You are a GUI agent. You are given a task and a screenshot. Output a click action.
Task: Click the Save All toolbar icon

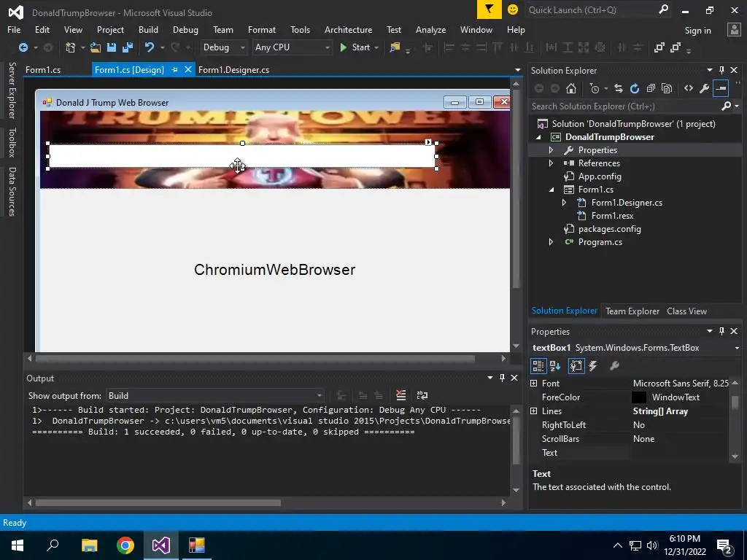coord(128,47)
